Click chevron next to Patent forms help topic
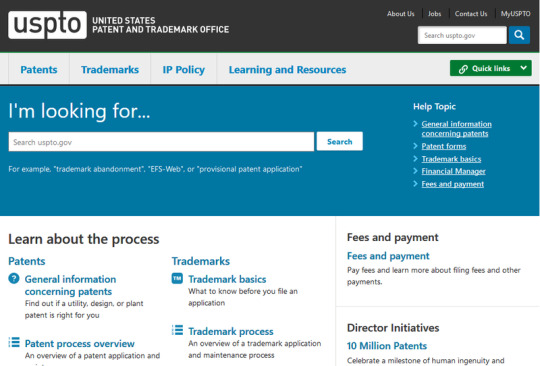540x366 pixels. tap(415, 146)
